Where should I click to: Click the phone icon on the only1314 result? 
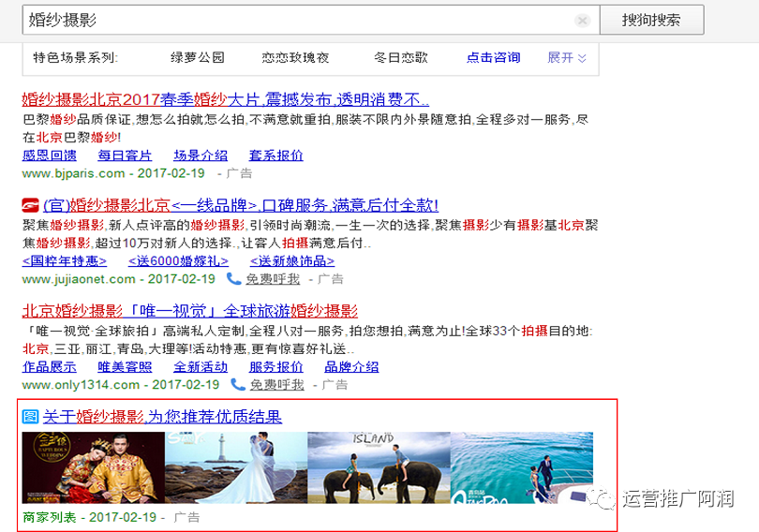pos(238,385)
